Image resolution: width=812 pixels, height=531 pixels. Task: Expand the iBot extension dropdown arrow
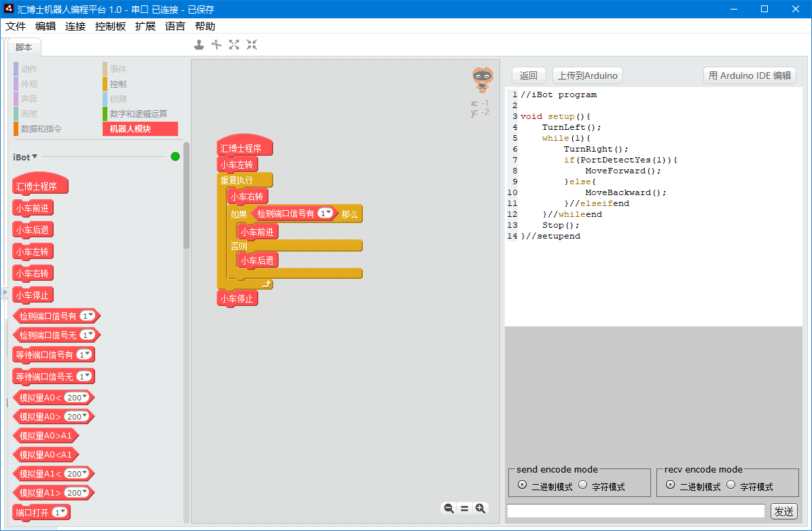(x=35, y=157)
